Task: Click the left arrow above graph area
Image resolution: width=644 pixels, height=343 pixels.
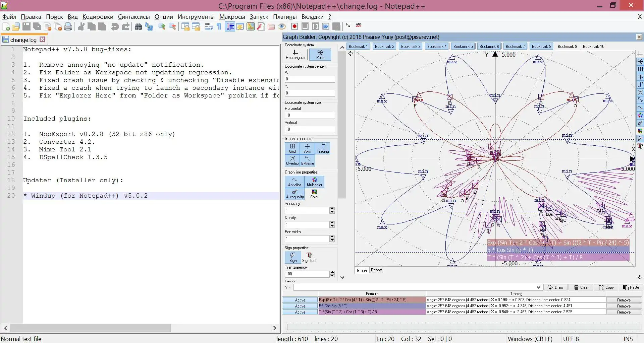Action: tap(351, 54)
